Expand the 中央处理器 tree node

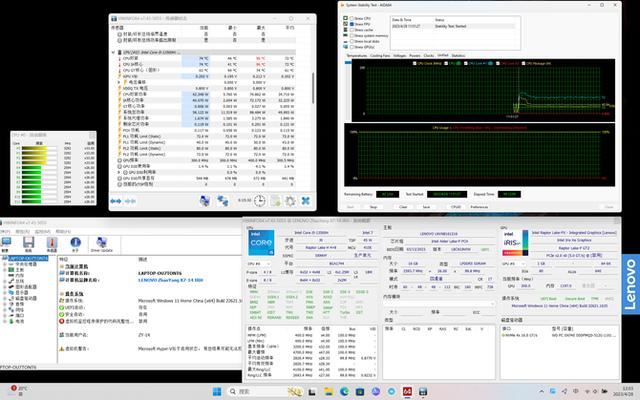(6, 266)
